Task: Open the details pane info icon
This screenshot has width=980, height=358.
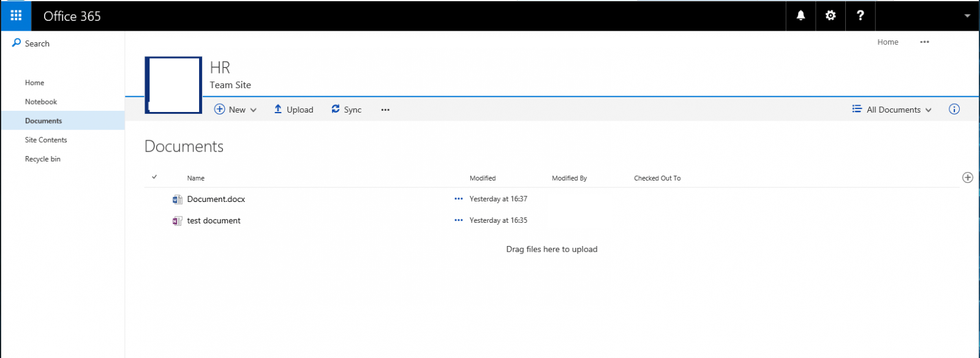Action: [954, 109]
